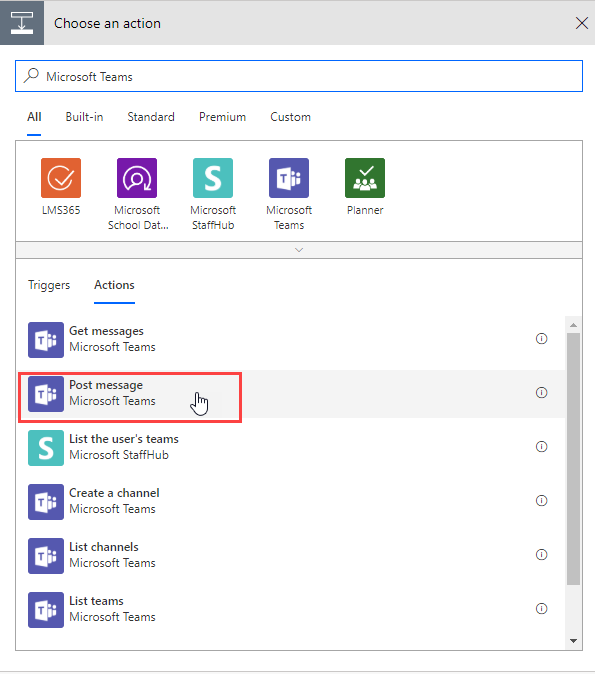This screenshot has height=674, width=595.
Task: Select the LMS365 connector icon
Action: (61, 178)
